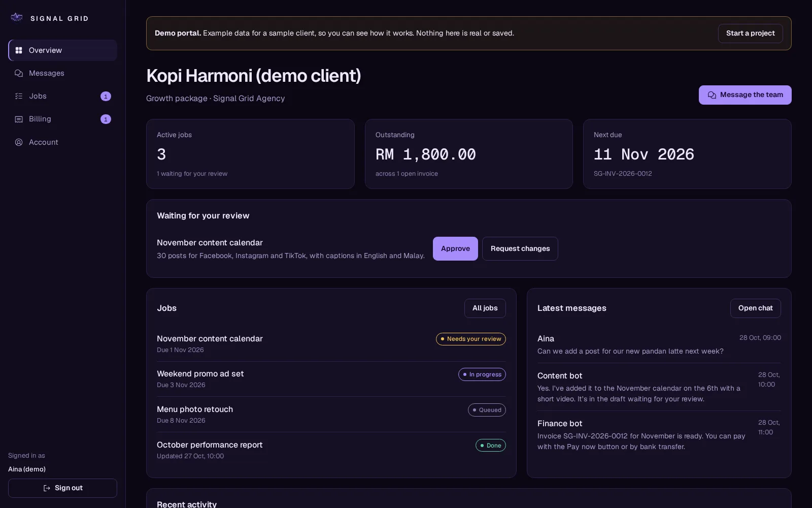The height and width of the screenshot is (508, 812).
Task: Click 'Due 3 Nov 2026' date text
Action: [181, 385]
